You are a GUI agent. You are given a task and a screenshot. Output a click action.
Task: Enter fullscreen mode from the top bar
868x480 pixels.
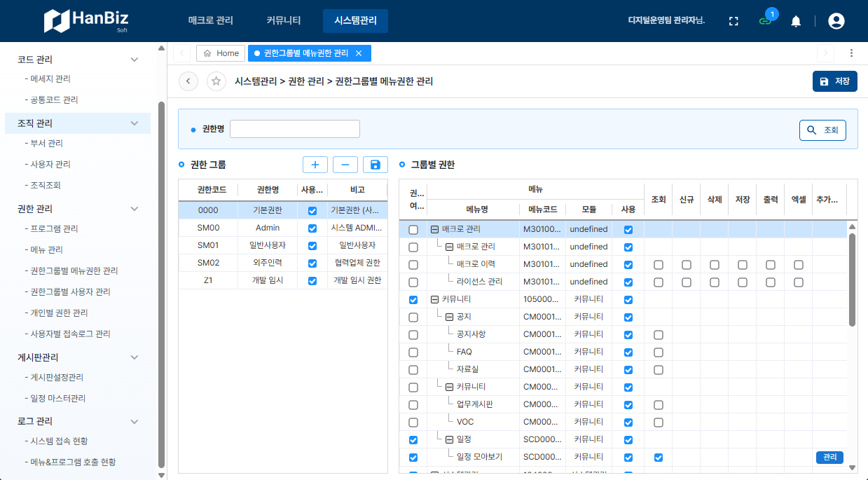tap(733, 21)
